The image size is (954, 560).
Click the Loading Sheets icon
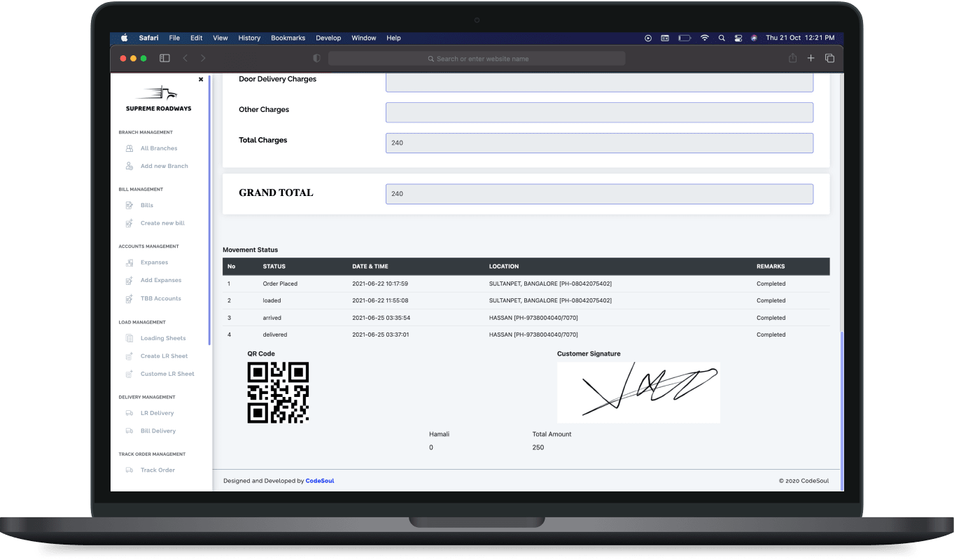[x=129, y=338]
